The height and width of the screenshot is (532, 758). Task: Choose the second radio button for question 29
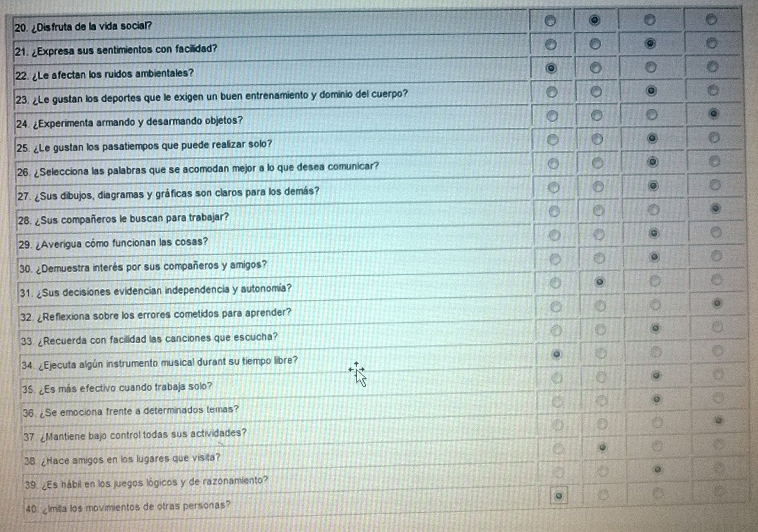(x=598, y=235)
